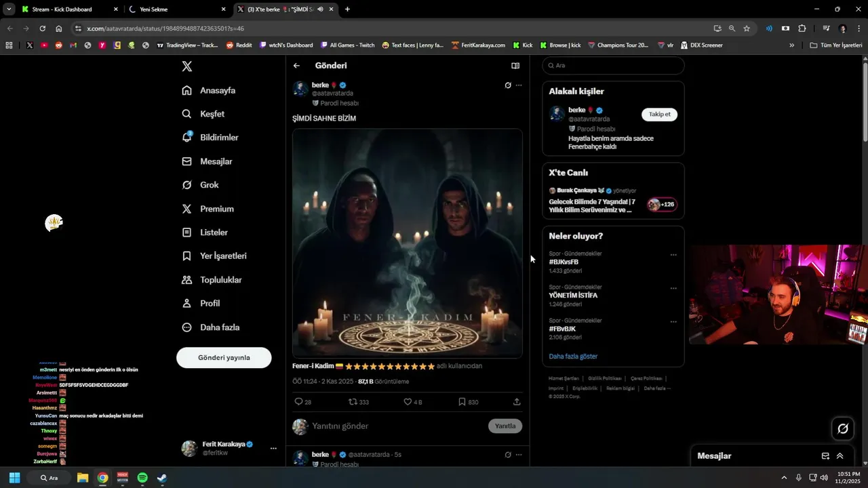Open Spotify from the taskbar

coord(142,478)
